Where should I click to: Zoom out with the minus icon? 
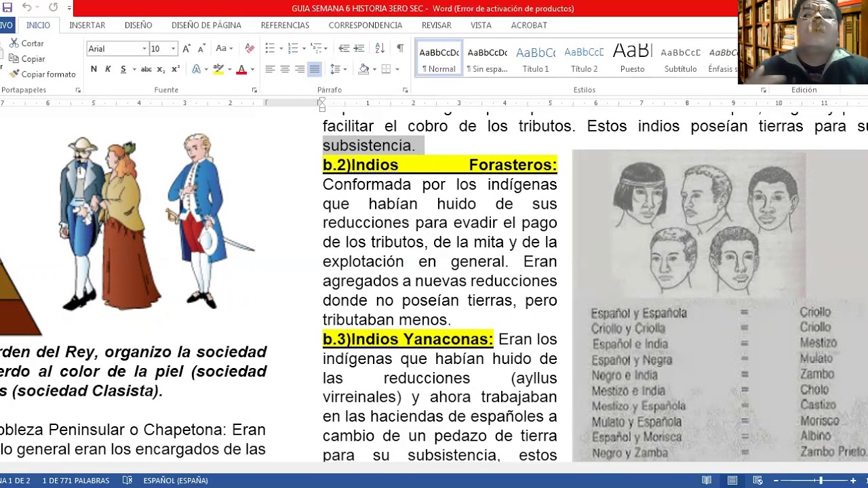coord(776,481)
